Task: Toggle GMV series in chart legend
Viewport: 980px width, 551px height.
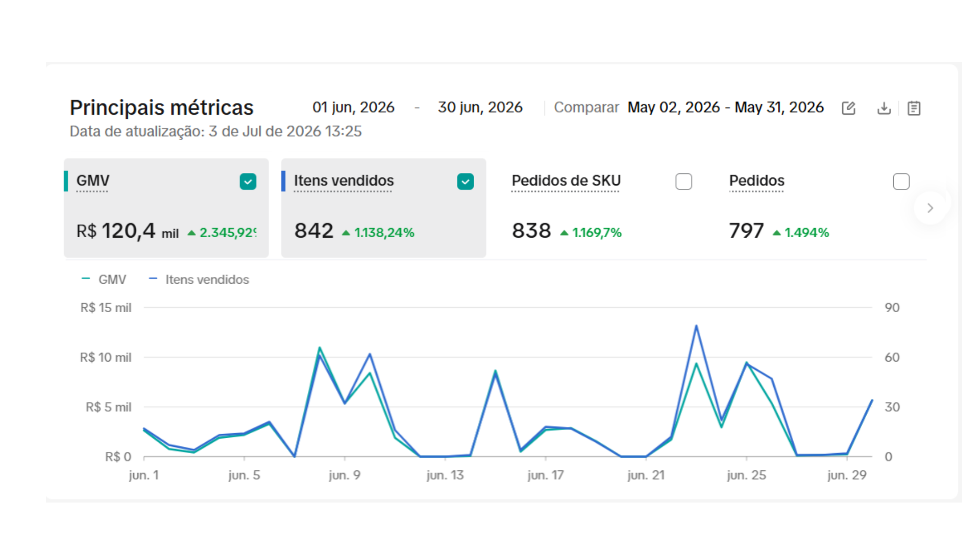Action: (104, 280)
